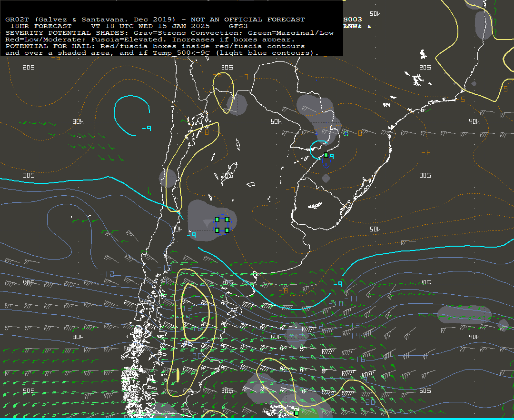514x420 pixels.
Task: Click the lower-right green square of the hail box
Action: pos(227,230)
